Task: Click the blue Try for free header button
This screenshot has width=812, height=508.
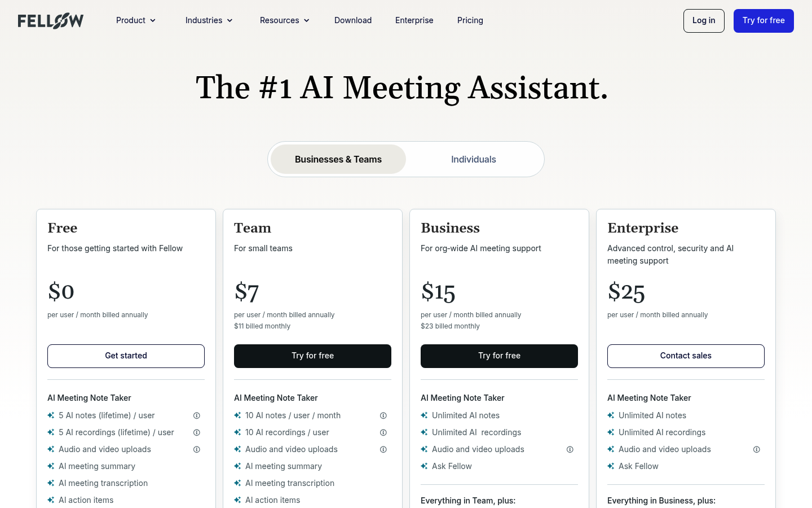Action: [764, 21]
